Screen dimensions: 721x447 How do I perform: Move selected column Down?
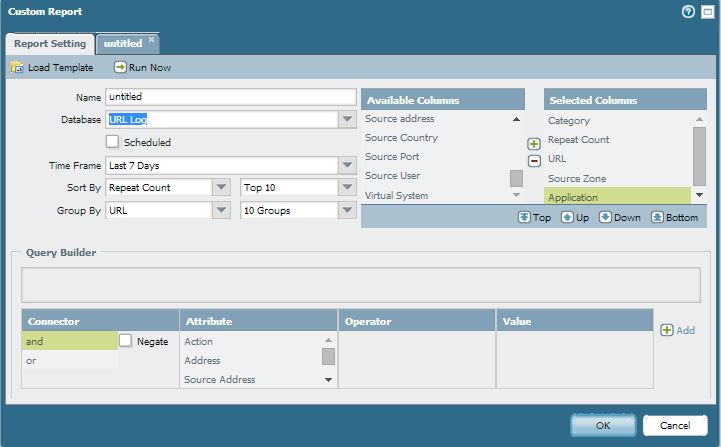(x=619, y=217)
